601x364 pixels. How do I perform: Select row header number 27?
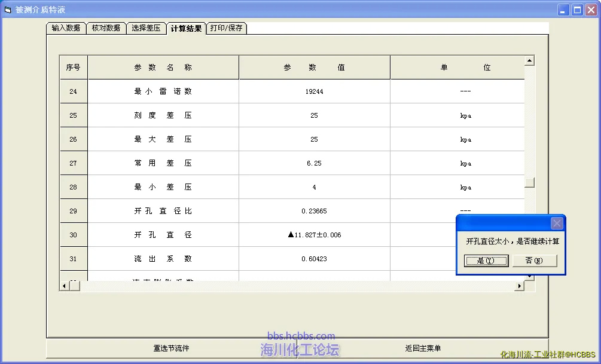[74, 163]
